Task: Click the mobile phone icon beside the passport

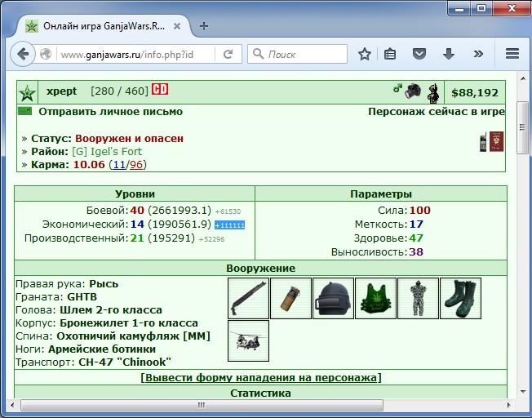Action: click(483, 142)
